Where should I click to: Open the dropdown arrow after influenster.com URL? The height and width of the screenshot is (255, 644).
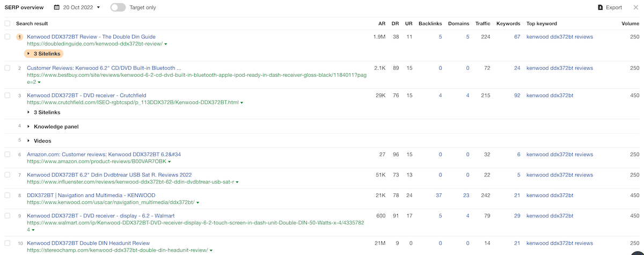pyautogui.click(x=237, y=182)
